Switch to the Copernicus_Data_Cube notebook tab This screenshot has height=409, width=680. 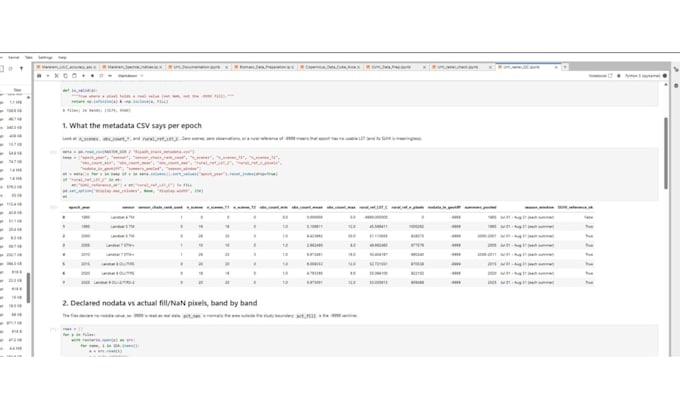(330, 67)
